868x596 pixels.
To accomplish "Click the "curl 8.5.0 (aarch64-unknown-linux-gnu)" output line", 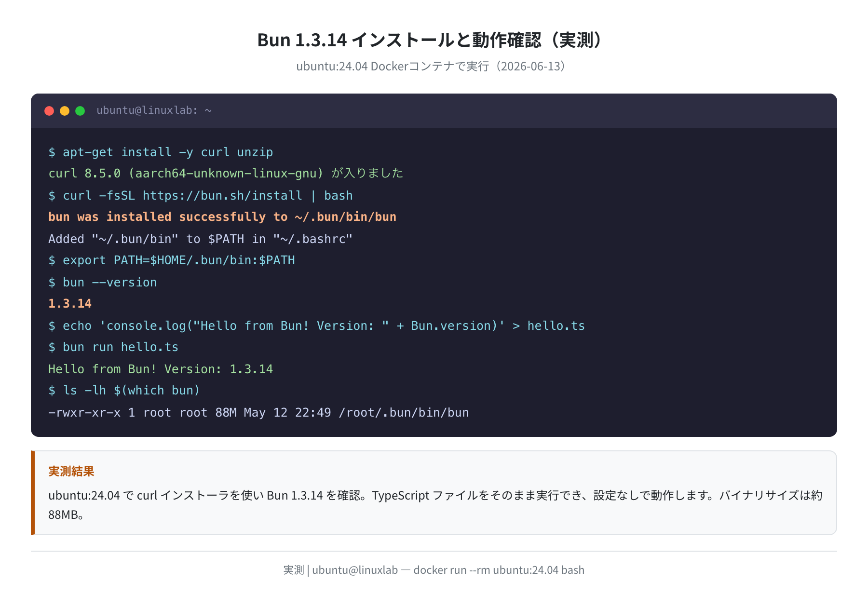I will point(226,173).
